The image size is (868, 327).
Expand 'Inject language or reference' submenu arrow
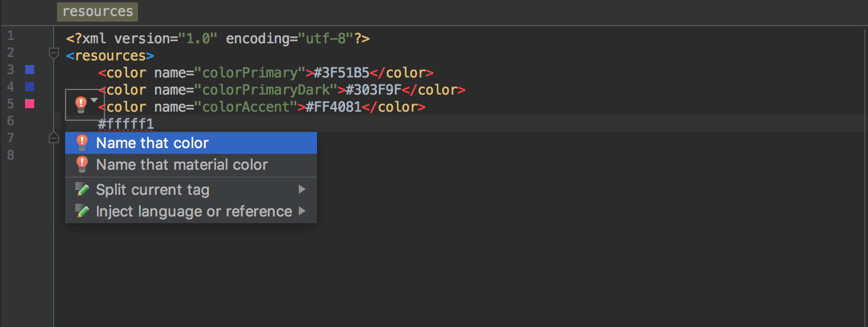coord(302,211)
